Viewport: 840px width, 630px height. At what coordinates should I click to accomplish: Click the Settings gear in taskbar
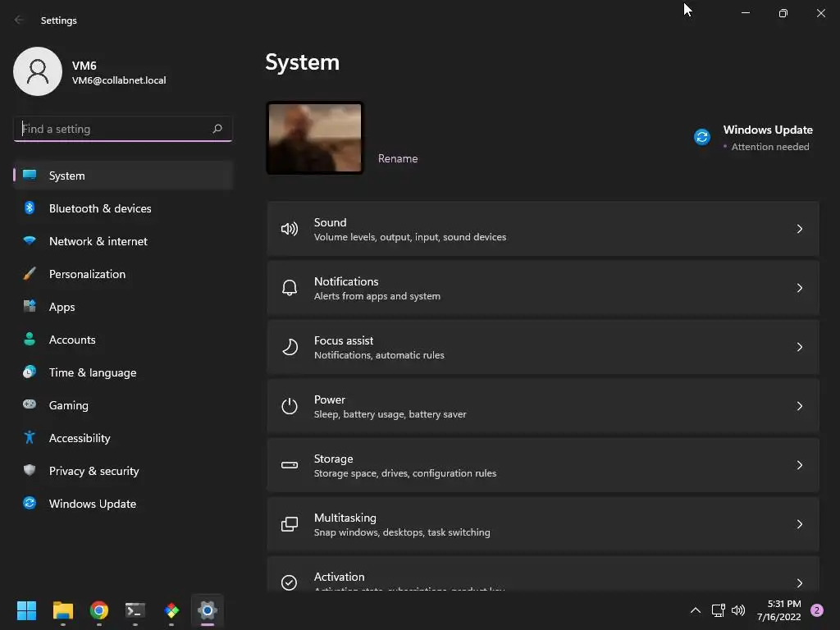[x=208, y=610]
